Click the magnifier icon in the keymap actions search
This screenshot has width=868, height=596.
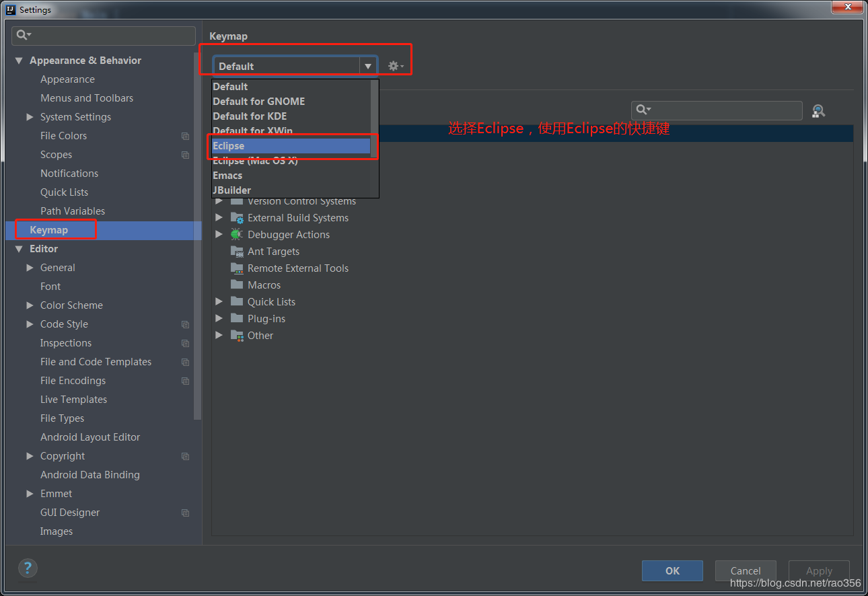[644, 110]
